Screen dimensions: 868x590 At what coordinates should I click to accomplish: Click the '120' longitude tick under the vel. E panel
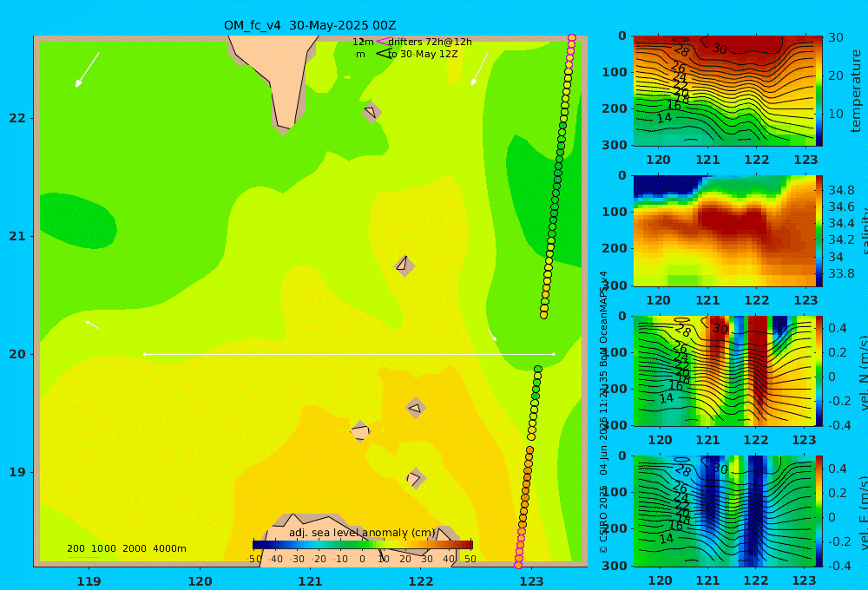tap(660, 580)
